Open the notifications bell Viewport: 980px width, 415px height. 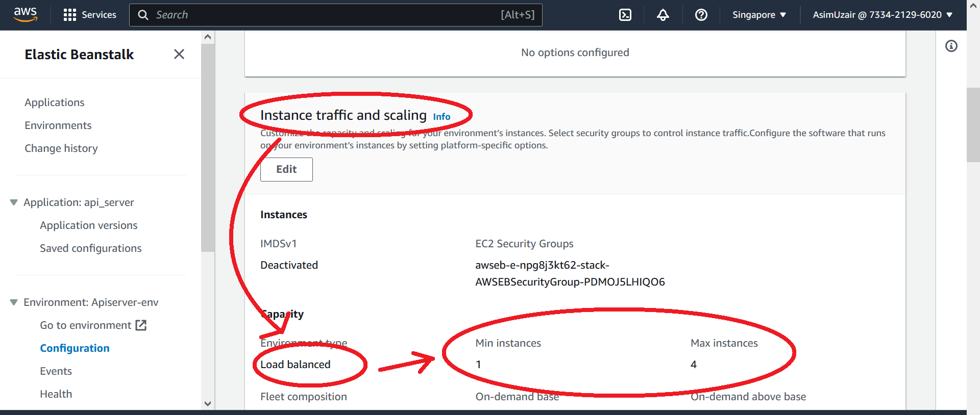pos(663,15)
